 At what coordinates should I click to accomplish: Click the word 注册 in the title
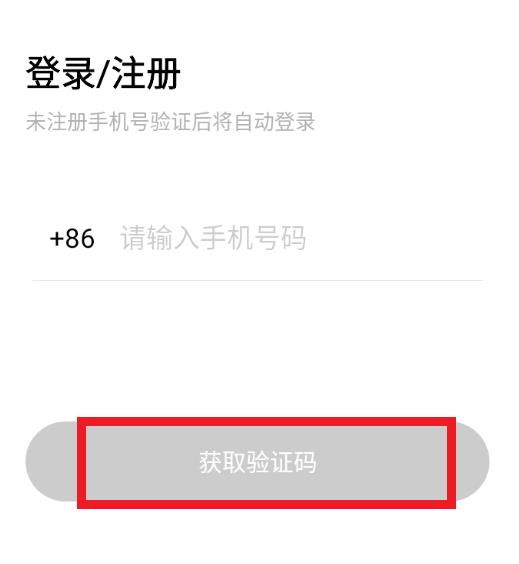pos(146,73)
